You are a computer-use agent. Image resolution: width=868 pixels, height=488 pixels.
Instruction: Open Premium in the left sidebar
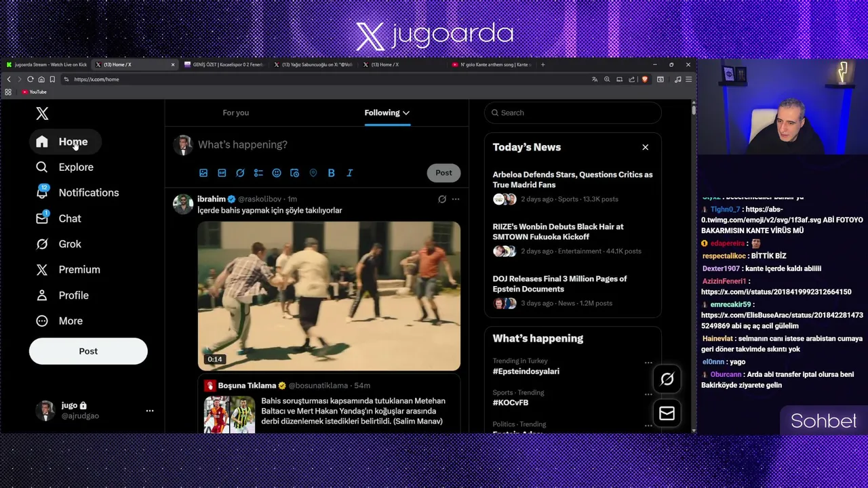pyautogui.click(x=68, y=270)
